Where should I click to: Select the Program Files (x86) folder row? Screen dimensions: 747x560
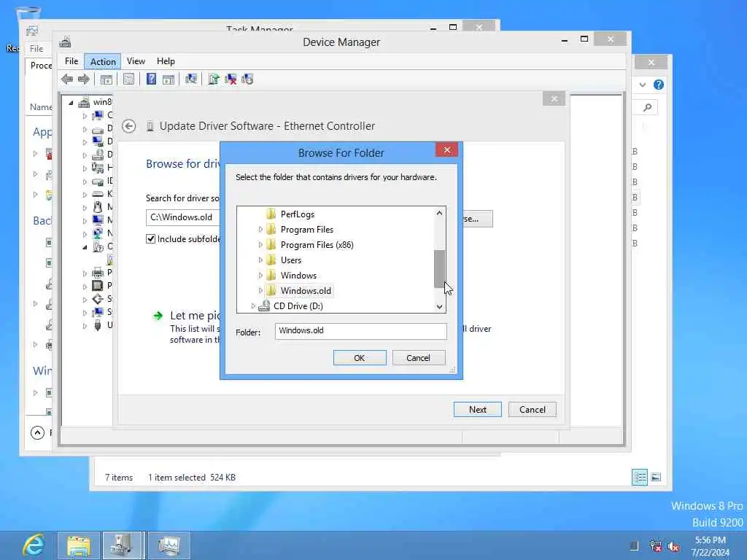317,245
